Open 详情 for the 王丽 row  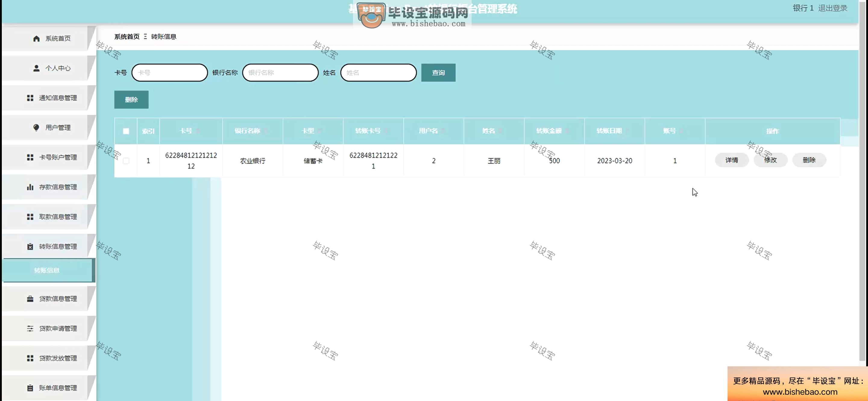(731, 160)
